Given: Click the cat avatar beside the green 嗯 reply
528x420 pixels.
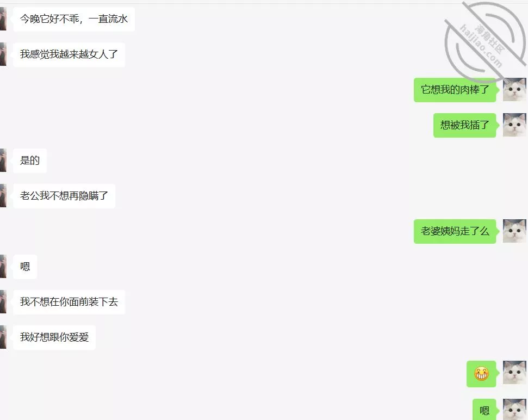Looking at the screenshot, I should click(514, 409).
